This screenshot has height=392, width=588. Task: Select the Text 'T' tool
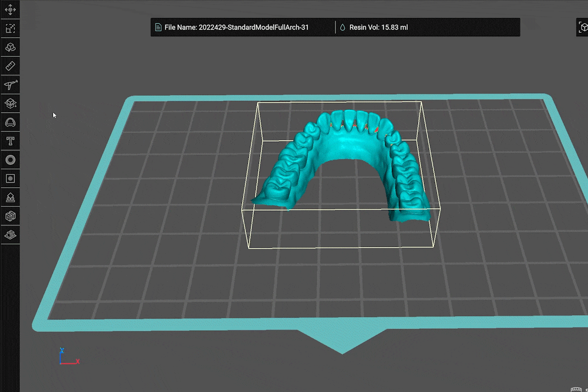point(10,141)
